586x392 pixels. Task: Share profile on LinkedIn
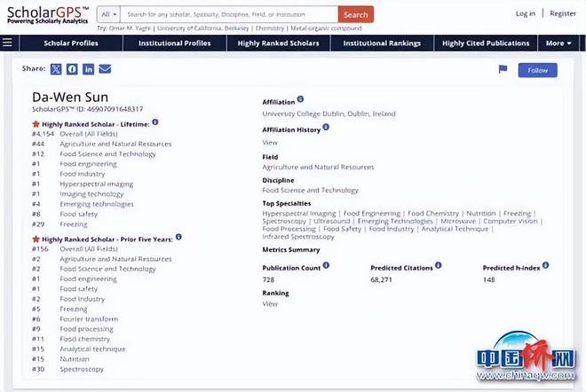point(89,69)
